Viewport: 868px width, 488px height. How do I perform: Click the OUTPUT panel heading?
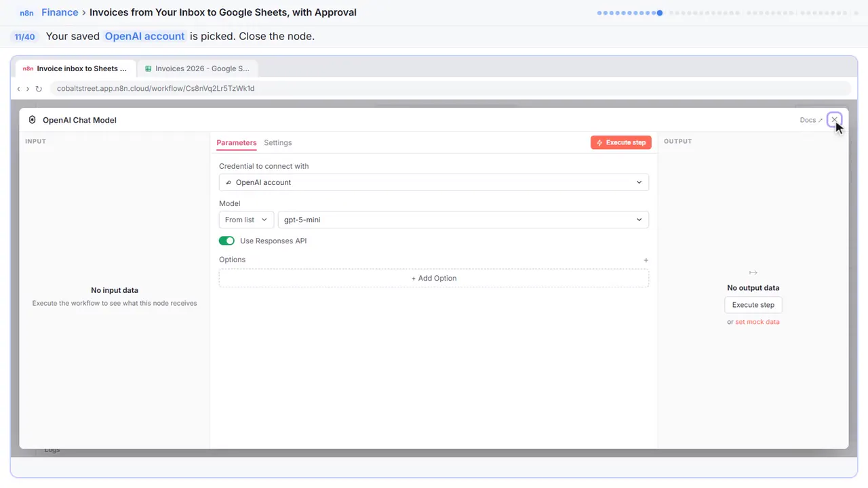(678, 142)
